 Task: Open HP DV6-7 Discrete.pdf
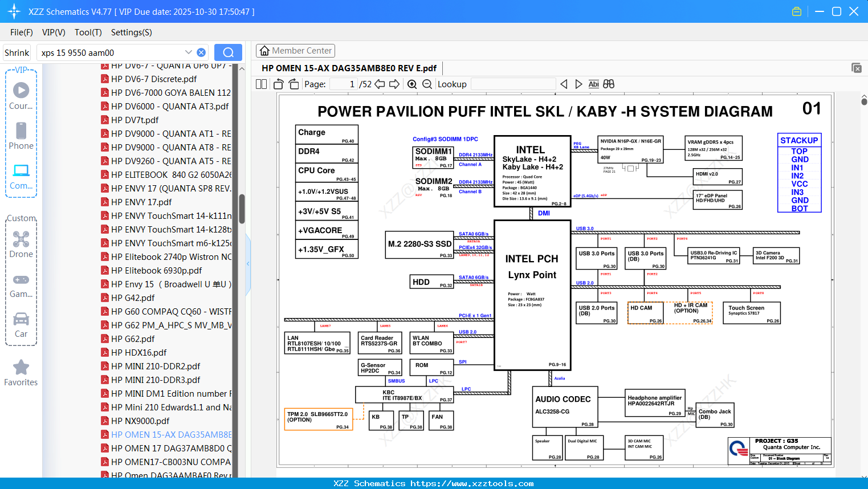click(154, 79)
